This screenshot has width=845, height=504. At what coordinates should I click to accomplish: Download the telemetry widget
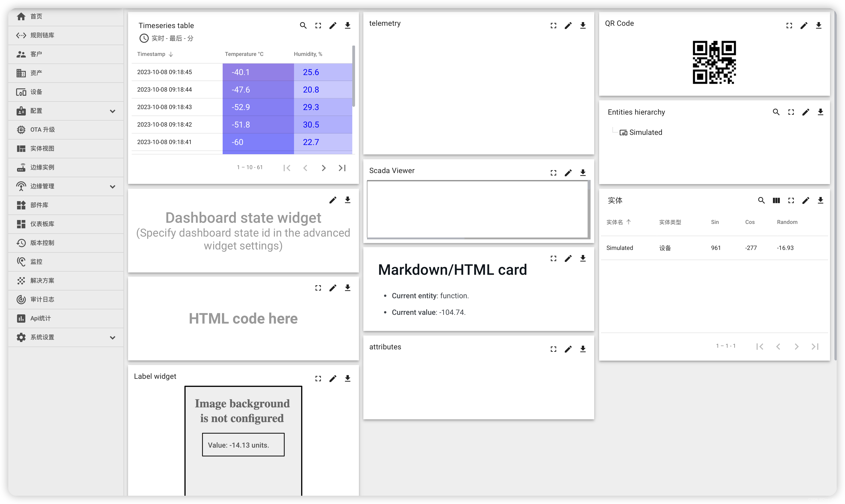click(x=583, y=26)
